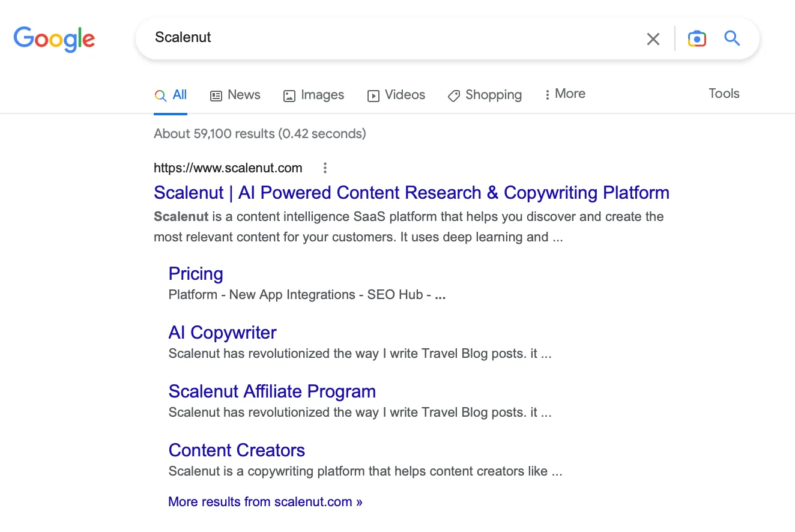
Task: Open the Scalenut main result link
Action: point(411,192)
